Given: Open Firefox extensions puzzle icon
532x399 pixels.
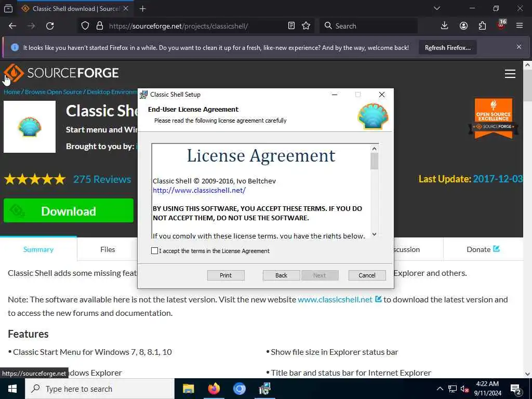Looking at the screenshot, I should (482, 26).
